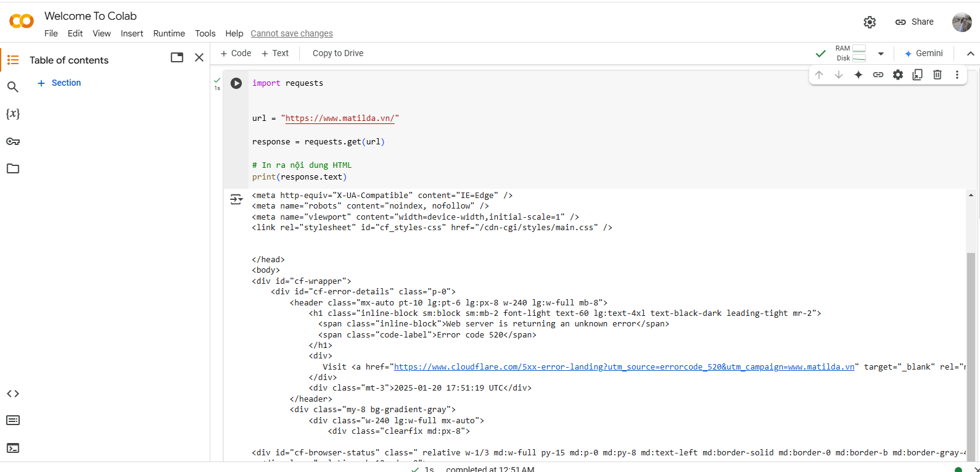The image size is (980, 472).
Task: Open Colab settings gear in header
Action: [x=870, y=22]
